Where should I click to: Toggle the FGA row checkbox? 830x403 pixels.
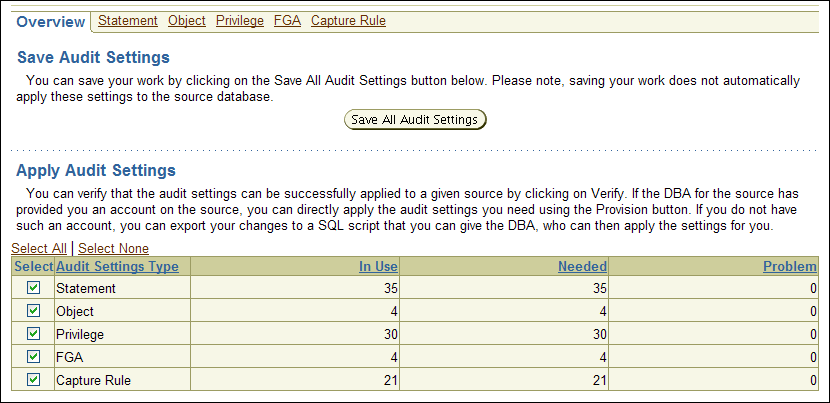33,357
